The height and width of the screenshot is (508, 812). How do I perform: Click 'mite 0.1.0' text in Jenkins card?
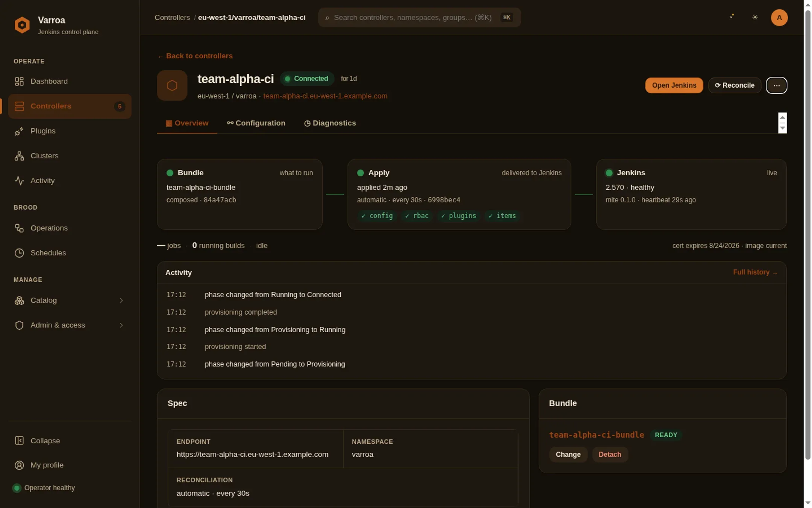tap(620, 200)
